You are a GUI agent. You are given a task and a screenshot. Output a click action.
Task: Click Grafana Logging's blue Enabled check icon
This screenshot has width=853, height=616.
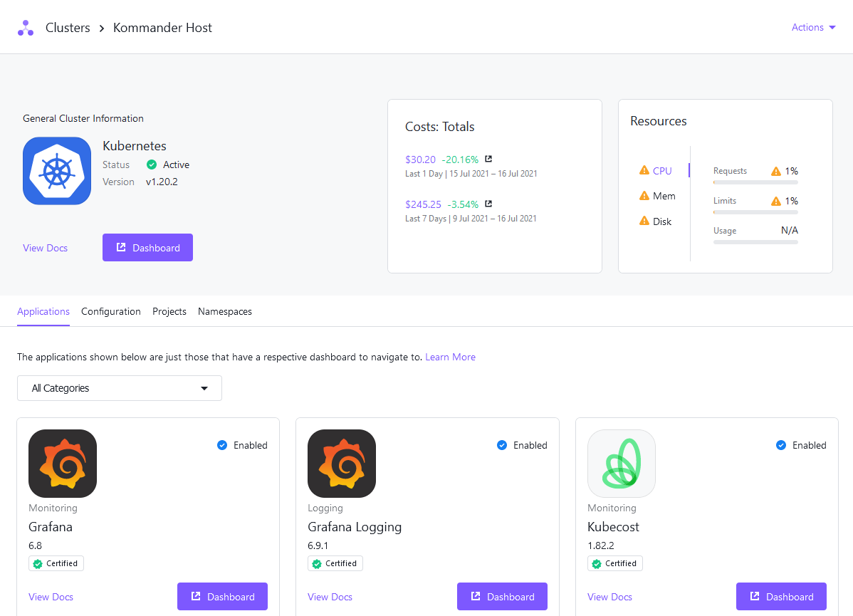coord(501,445)
